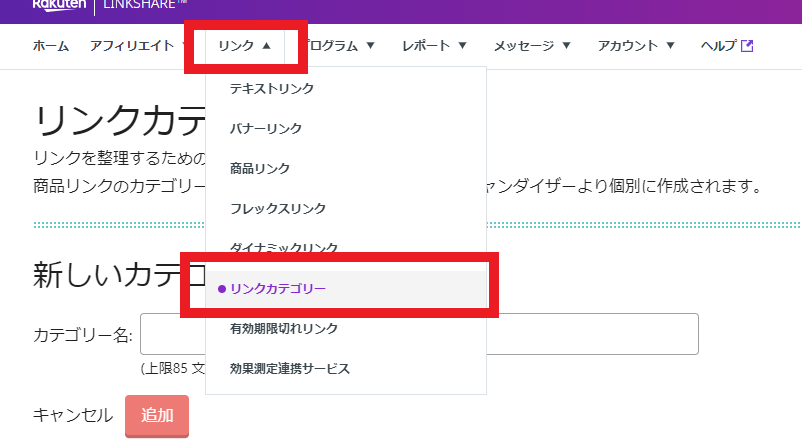The image size is (802, 446).
Task: Open 有効期限切れリンク from the list
Action: click(x=284, y=329)
